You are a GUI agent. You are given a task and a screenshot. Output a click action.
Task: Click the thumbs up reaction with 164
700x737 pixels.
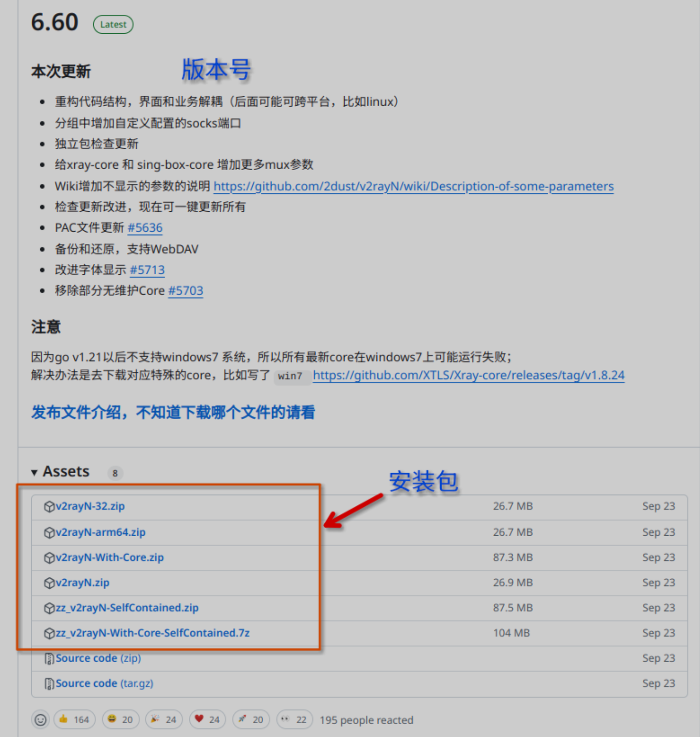(63, 719)
